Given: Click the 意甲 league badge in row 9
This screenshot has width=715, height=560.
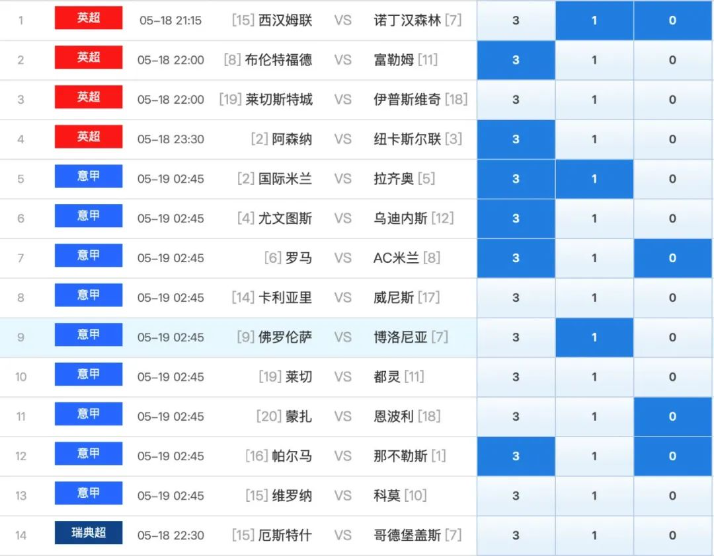Looking at the screenshot, I should point(88,335).
